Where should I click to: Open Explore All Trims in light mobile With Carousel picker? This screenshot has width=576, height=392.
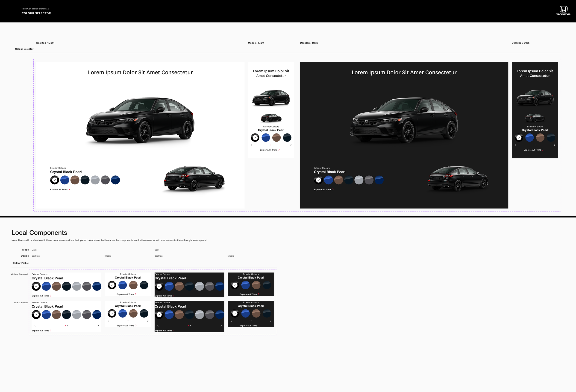[x=127, y=326]
